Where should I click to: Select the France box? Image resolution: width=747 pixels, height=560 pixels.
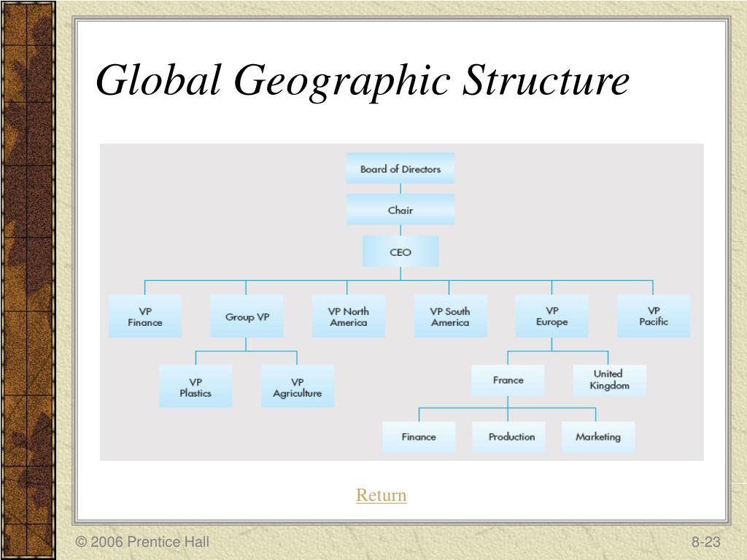coord(508,381)
